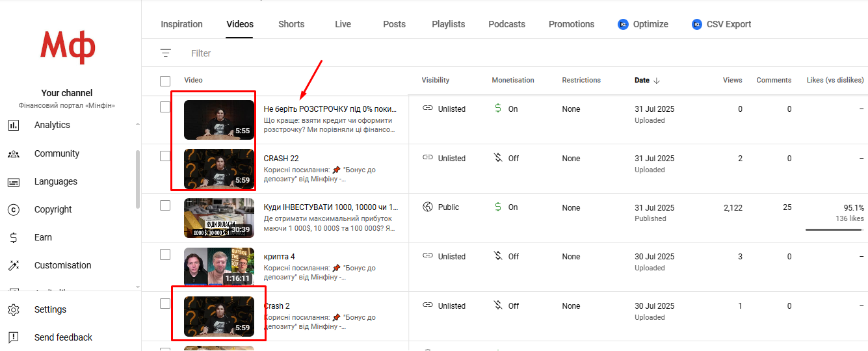Click the 1:16:11 video thumbnail

coord(219,267)
